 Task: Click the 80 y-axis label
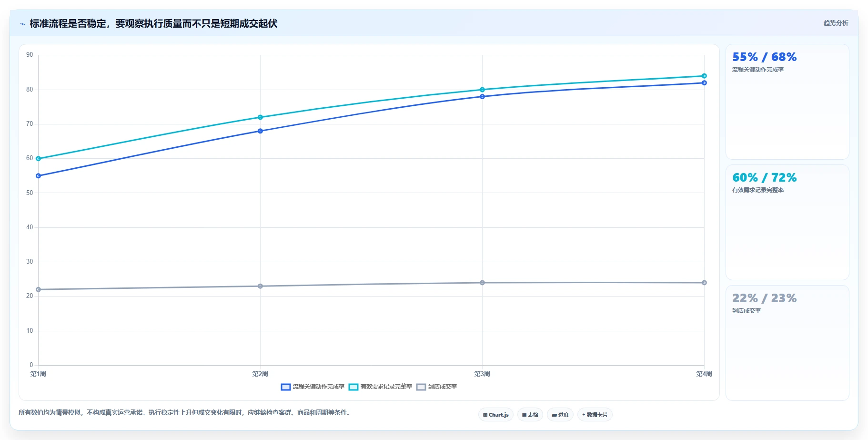(30, 90)
